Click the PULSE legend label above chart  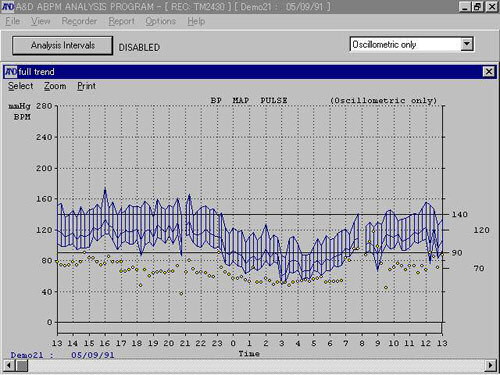click(274, 100)
